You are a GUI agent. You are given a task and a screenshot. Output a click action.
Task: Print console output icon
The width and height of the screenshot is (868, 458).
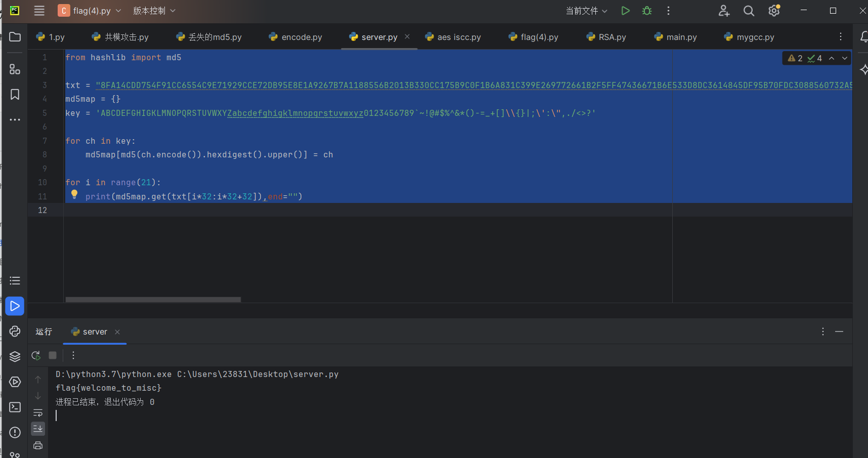(38, 445)
